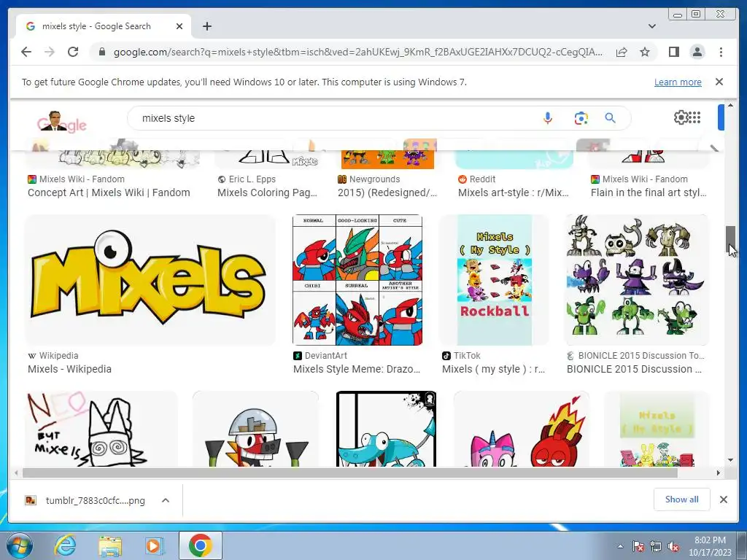Close the mixels style Google Search tab

(179, 26)
